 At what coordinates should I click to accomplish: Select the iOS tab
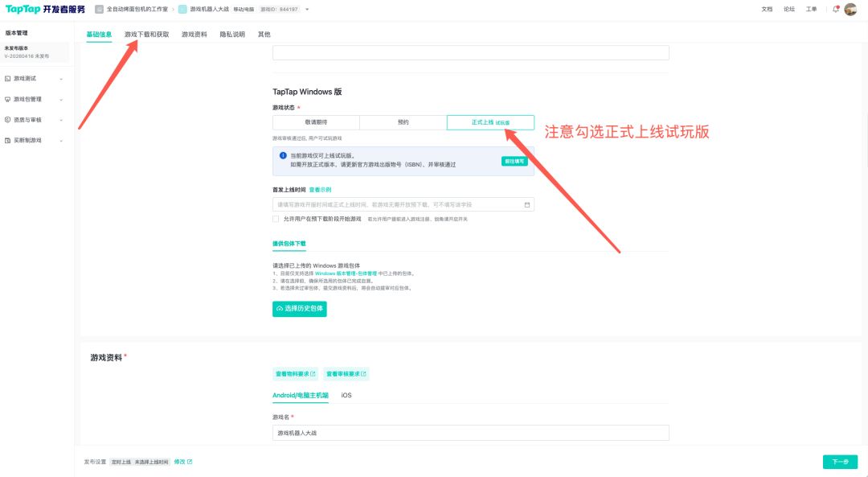[x=346, y=396]
